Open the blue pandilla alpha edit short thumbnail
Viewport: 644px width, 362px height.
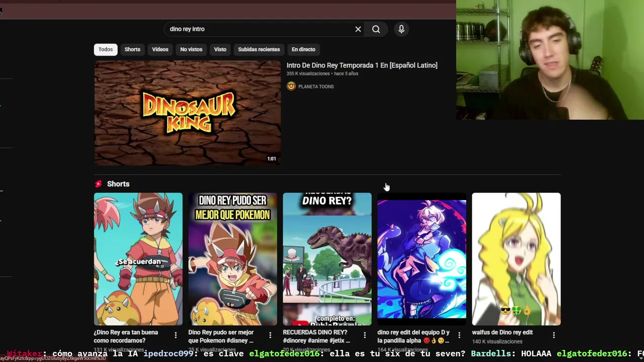click(422, 259)
